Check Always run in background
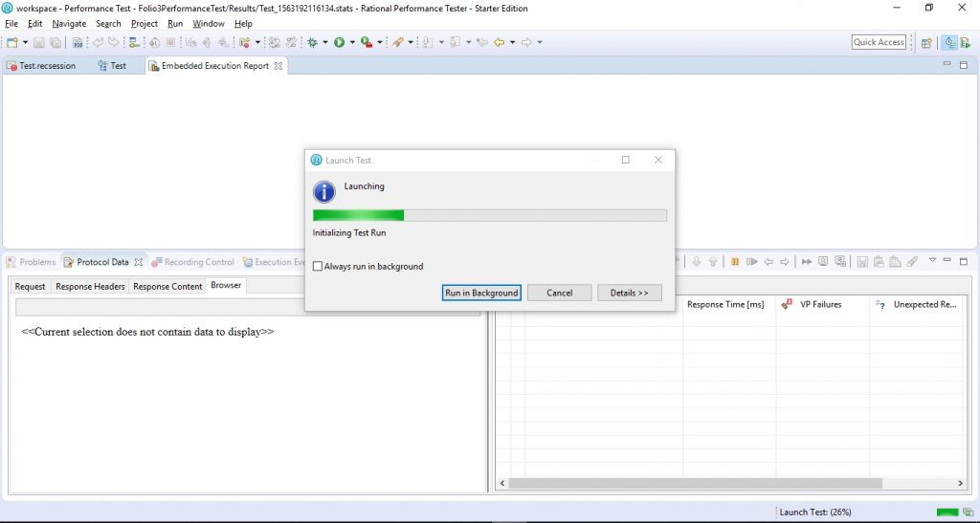980x523 pixels. pyautogui.click(x=318, y=267)
